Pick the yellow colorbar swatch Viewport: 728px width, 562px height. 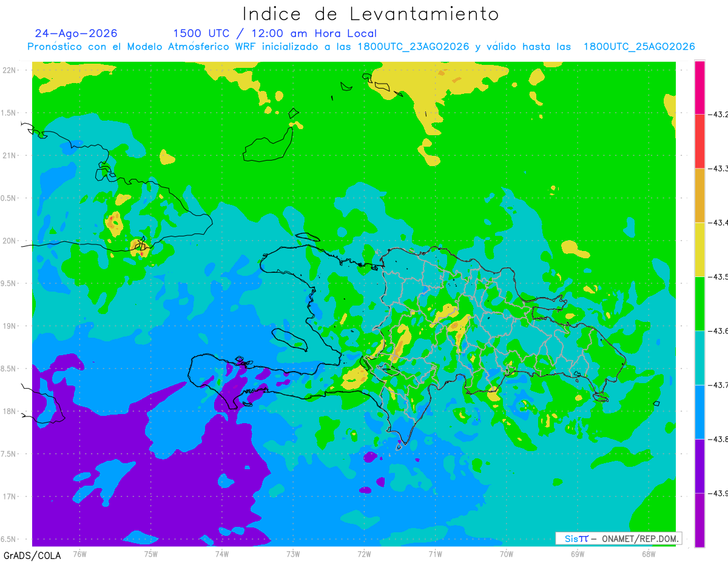pyautogui.click(x=699, y=249)
